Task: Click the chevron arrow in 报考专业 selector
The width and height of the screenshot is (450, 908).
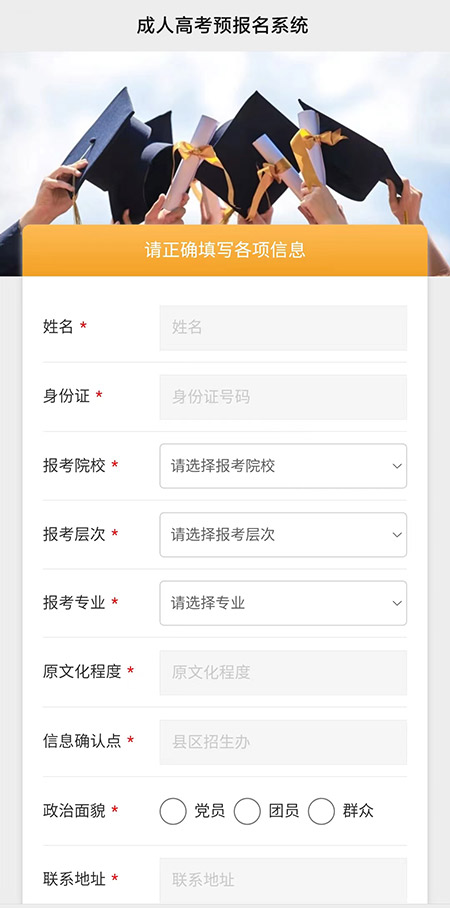Action: point(397,603)
